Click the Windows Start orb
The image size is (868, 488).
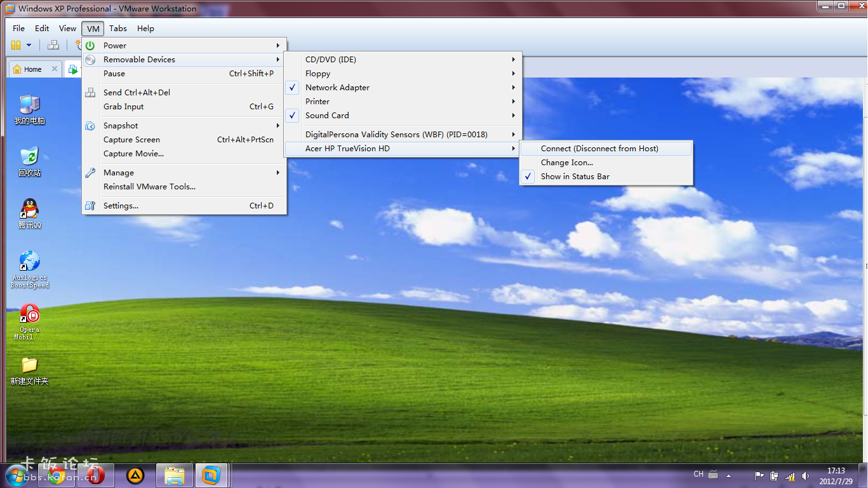tap(17, 475)
